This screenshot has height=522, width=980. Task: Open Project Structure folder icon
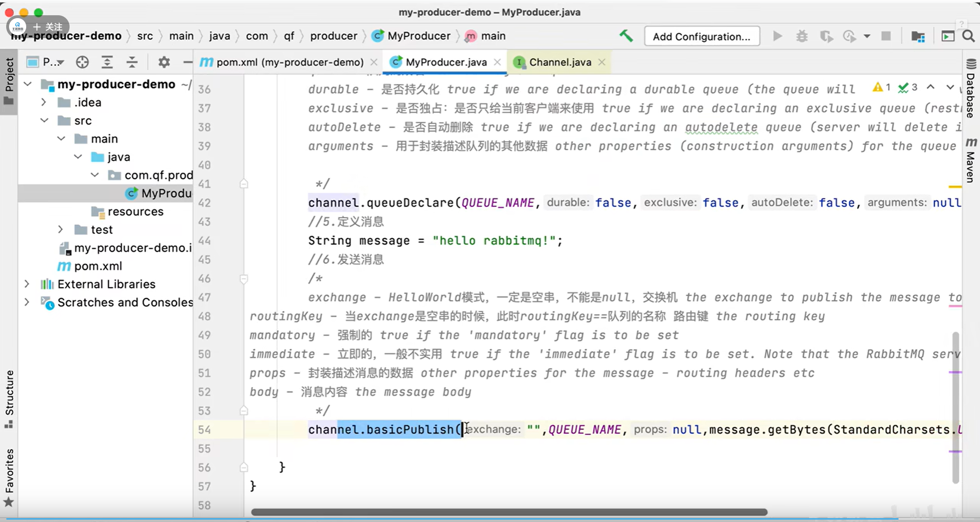(x=918, y=36)
